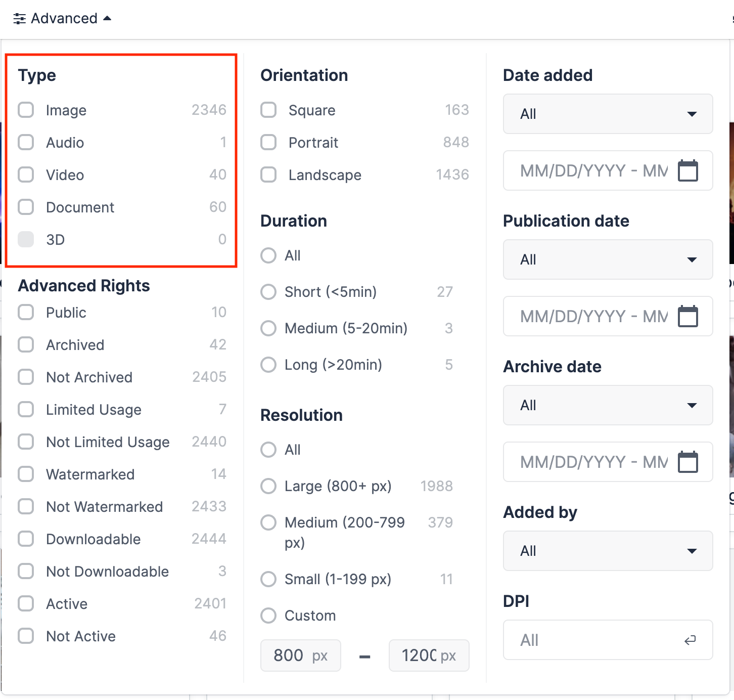Check the Landscape orientation checkbox
This screenshot has height=700, width=734.
[268, 174]
